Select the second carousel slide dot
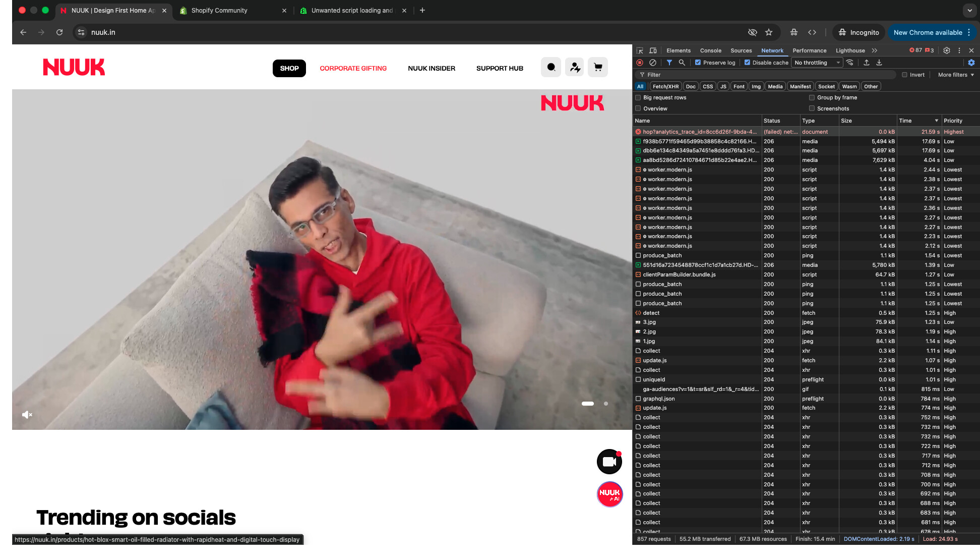This screenshot has height=559, width=980. coord(606,404)
